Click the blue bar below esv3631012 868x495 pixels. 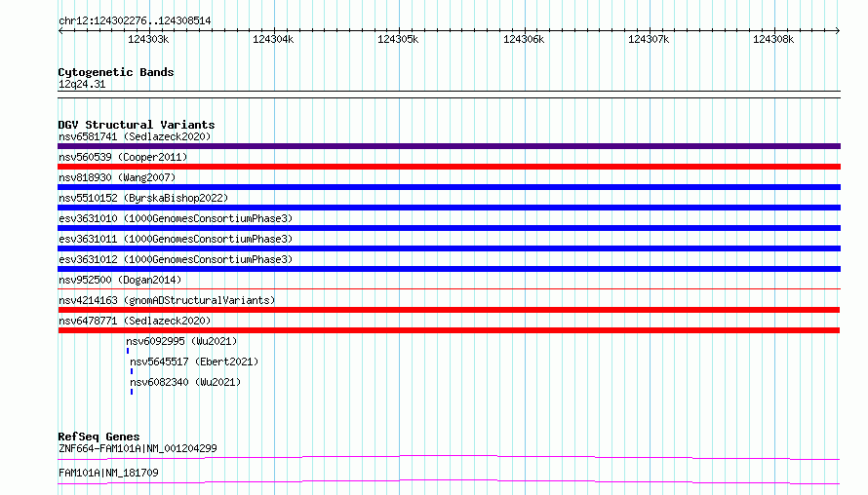tap(449, 269)
